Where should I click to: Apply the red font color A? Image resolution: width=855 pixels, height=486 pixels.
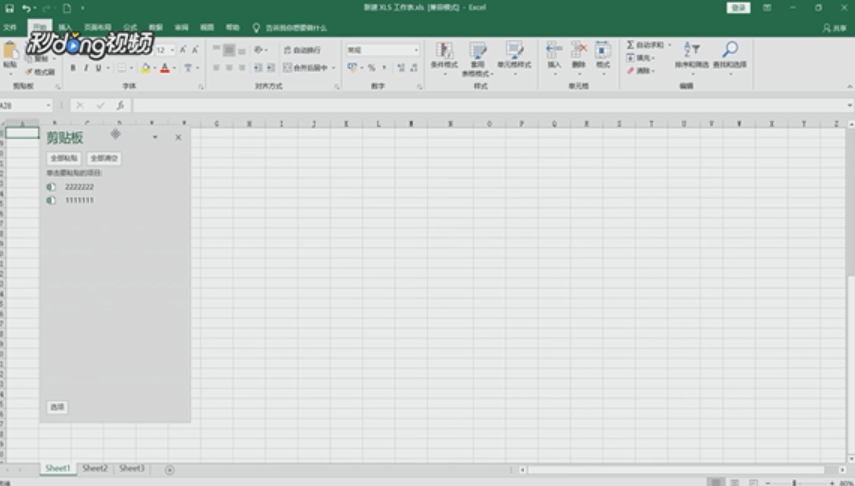pyautogui.click(x=165, y=68)
